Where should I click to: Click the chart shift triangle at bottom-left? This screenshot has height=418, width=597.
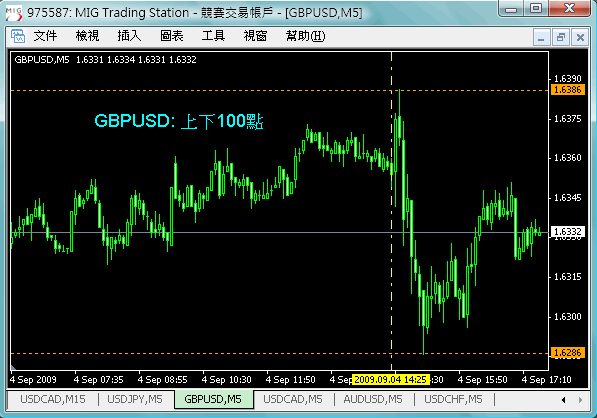(x=13, y=367)
